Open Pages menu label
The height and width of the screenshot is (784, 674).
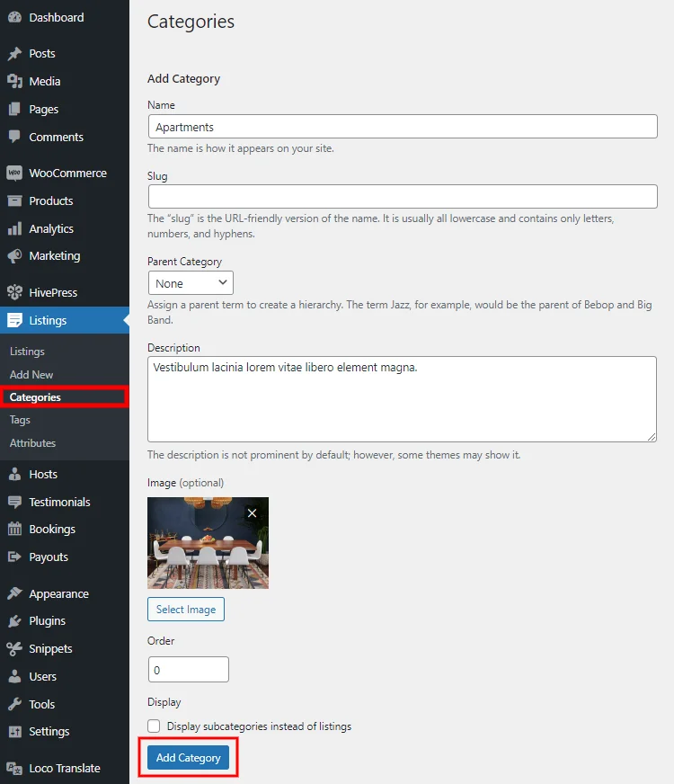[43, 109]
